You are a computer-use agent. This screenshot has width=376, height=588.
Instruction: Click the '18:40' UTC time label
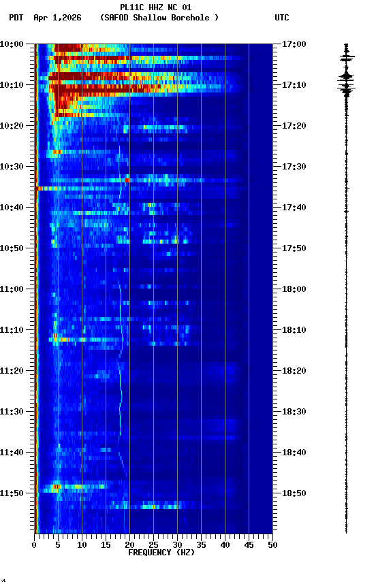[x=294, y=453]
